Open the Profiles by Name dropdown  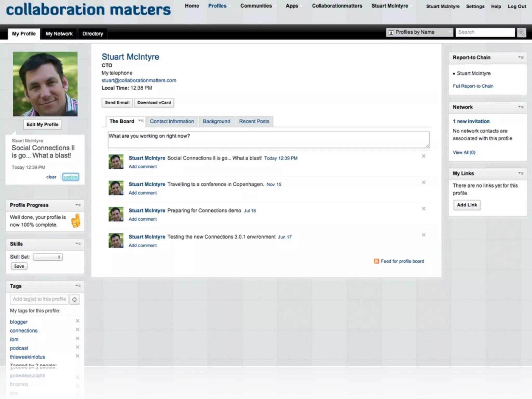pos(419,32)
